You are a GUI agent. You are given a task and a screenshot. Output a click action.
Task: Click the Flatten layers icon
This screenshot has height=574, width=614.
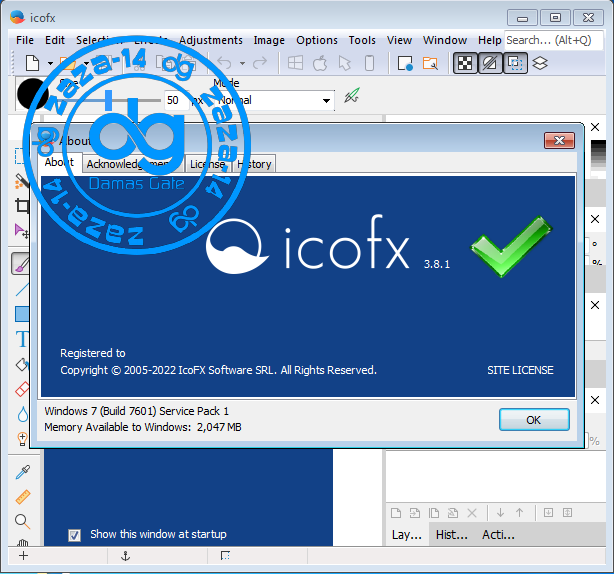[567, 513]
